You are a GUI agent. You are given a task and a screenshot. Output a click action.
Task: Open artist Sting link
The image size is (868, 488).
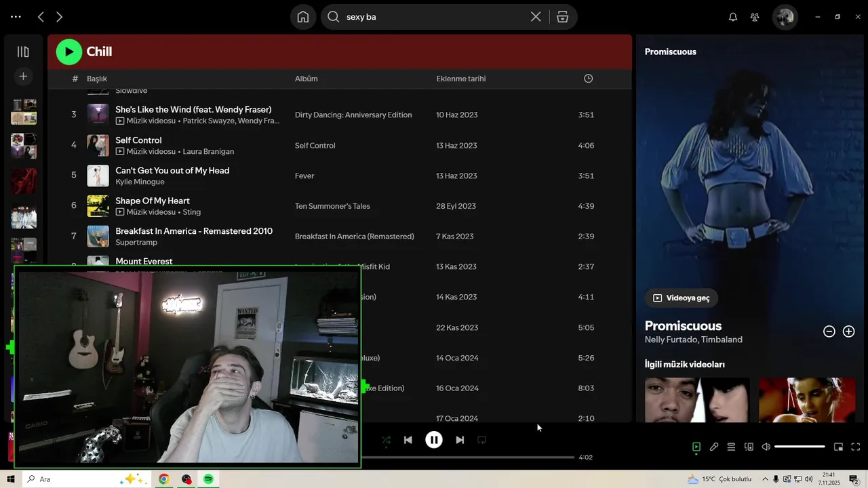(x=192, y=212)
